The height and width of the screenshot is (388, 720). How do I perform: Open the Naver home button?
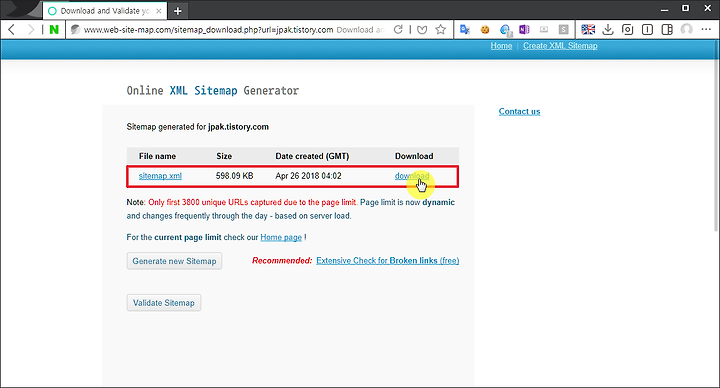click(54, 30)
